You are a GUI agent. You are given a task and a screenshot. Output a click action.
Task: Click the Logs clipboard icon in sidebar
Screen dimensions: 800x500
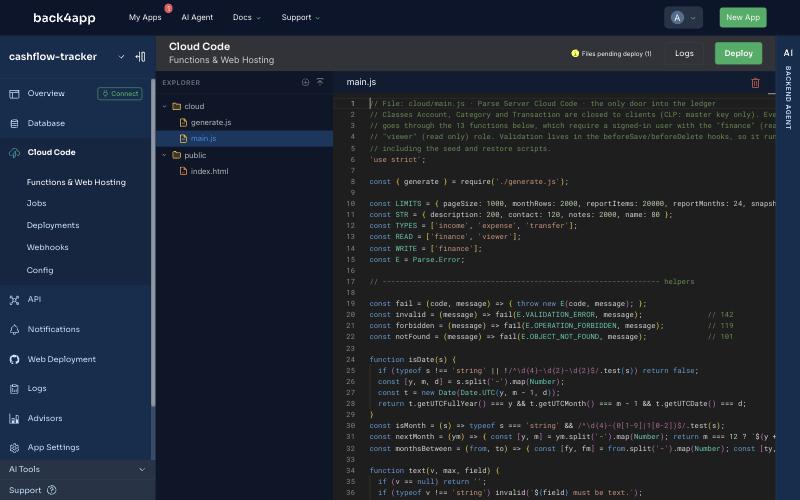(14, 389)
